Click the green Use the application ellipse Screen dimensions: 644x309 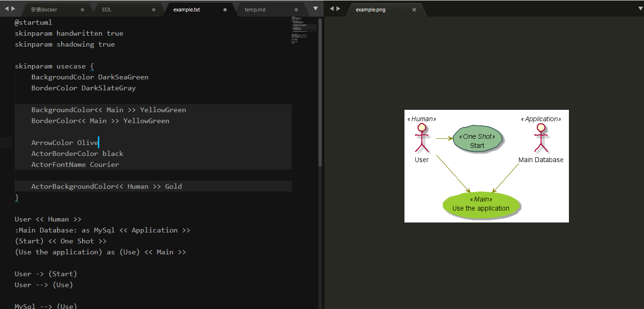(x=481, y=205)
